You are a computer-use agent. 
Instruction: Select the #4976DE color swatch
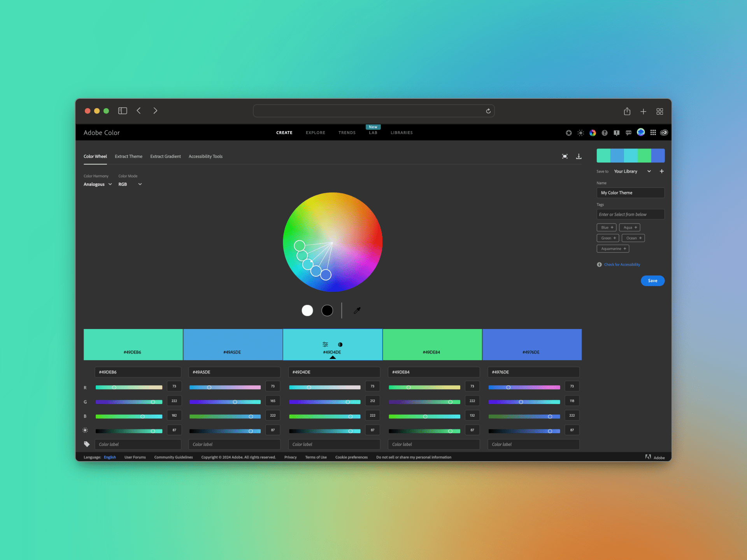point(532,345)
